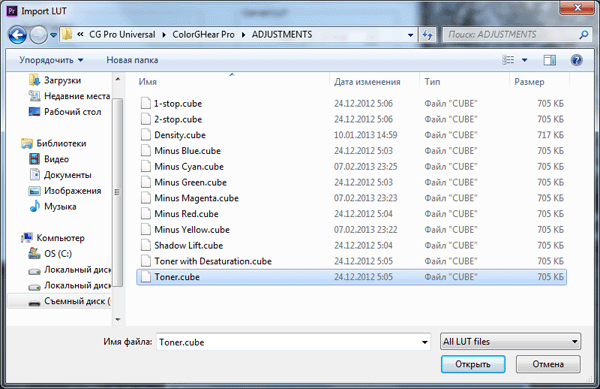
Task: Create folder with Новая папка
Action: pos(132,60)
